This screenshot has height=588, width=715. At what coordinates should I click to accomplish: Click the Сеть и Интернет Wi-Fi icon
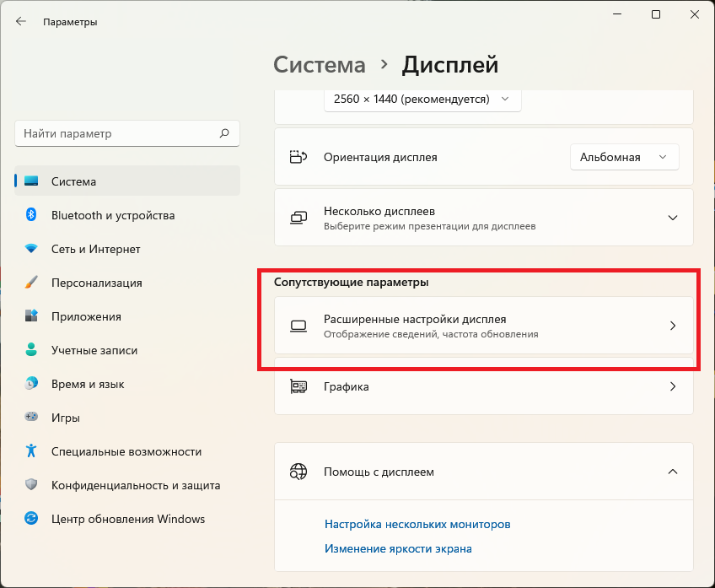(x=31, y=249)
